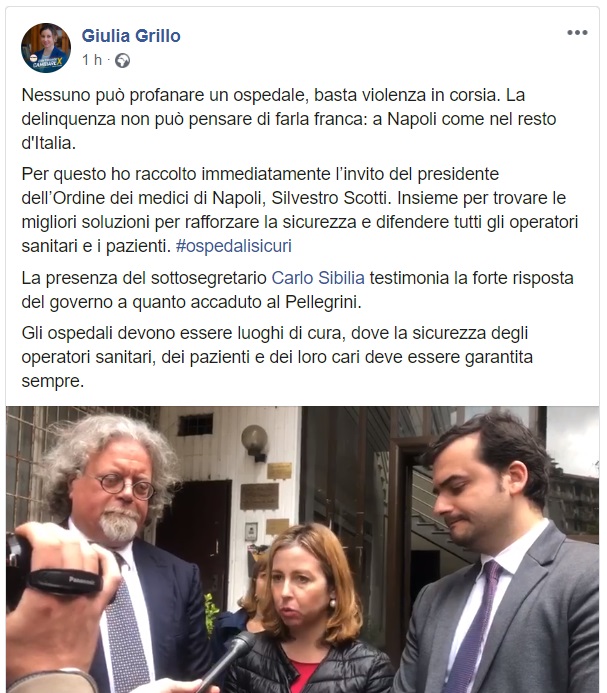Click the man with round glasses and beard
The image size is (607, 693).
(119, 550)
